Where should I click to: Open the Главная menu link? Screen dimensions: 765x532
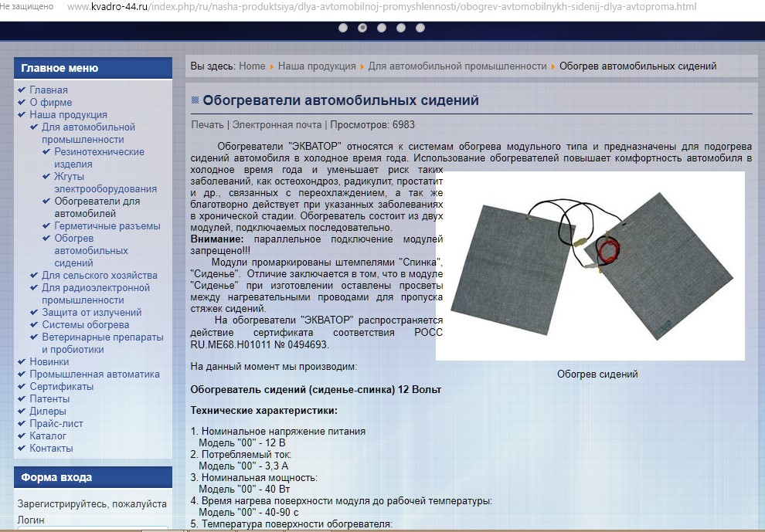49,90
